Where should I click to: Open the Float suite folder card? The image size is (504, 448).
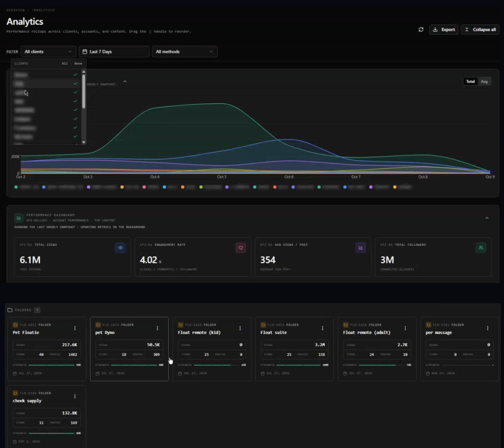pyautogui.click(x=295, y=349)
